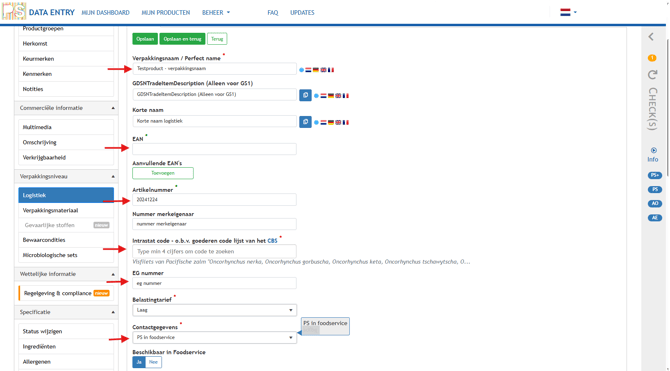The width and height of the screenshot is (670, 371).
Task: Open Bewaarcondities in the sidebar
Action: click(66, 240)
